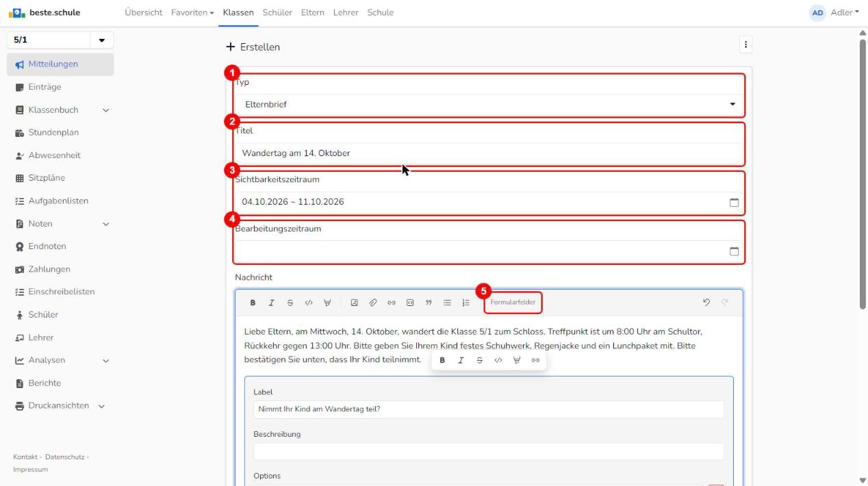
Task: Insert a link from the main editor toolbar
Action: pyautogui.click(x=392, y=303)
